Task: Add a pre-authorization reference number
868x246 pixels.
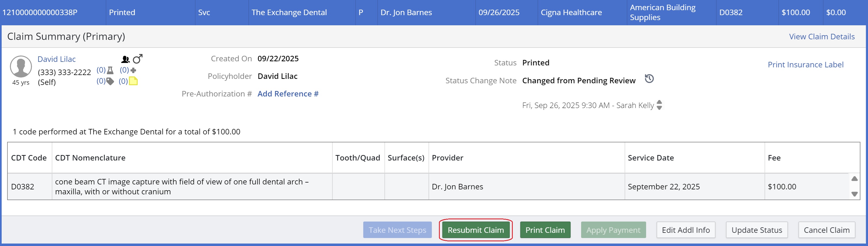Action: [288, 94]
